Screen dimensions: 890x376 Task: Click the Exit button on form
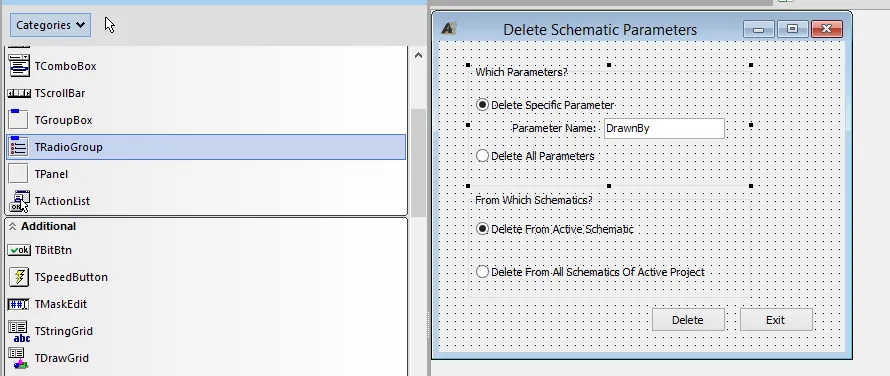[776, 320]
